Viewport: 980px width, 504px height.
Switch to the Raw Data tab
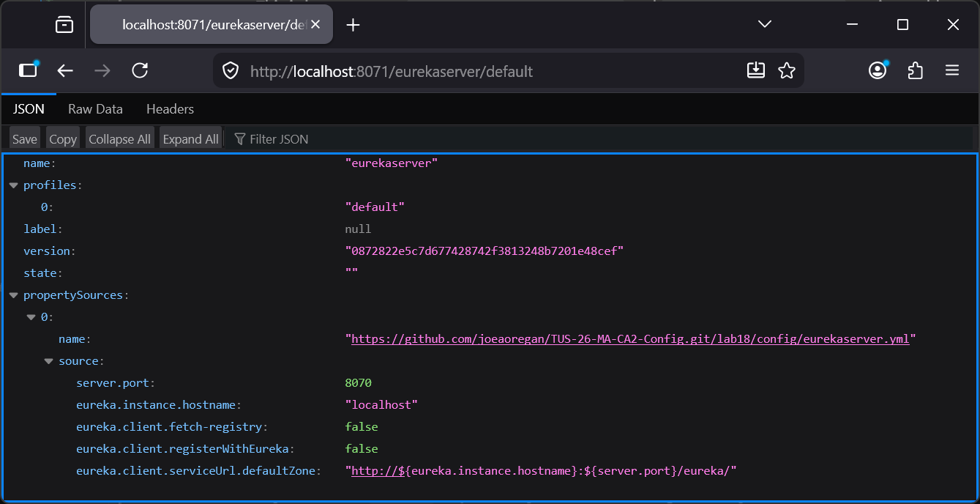[95, 109]
